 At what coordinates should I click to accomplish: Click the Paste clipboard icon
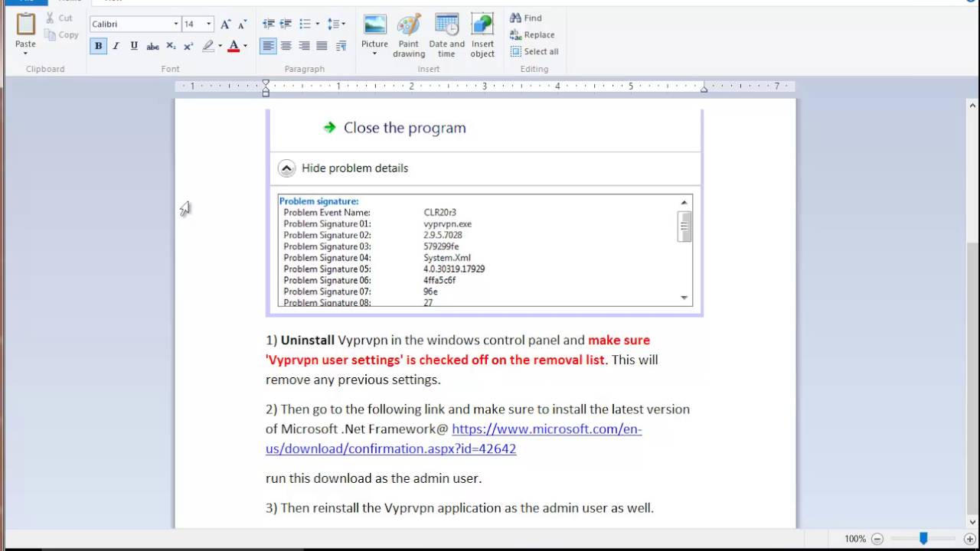click(x=25, y=24)
